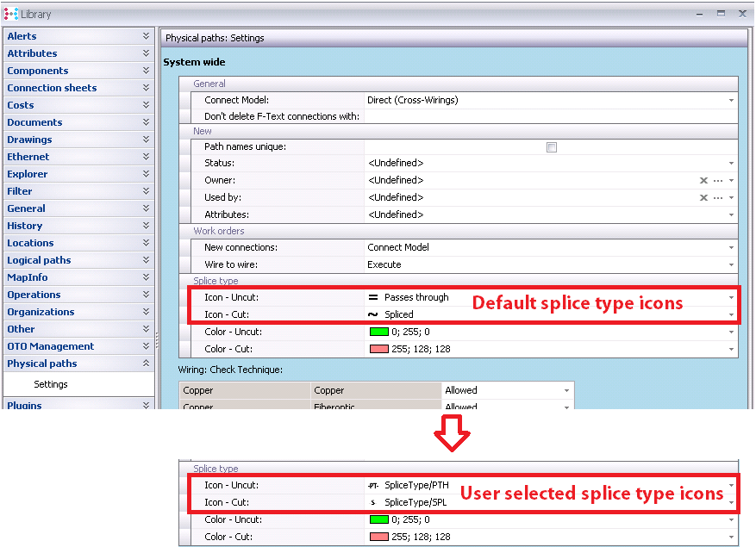Open Copper to Copper Allowed dropdown

[567, 390]
